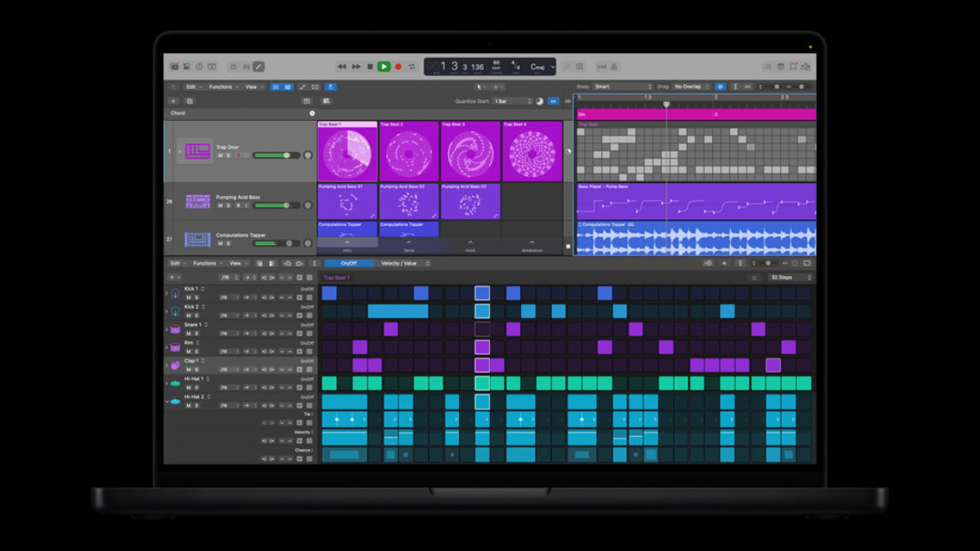Enable Cycle mode in the transport bar
Image resolution: width=980 pixels, height=551 pixels.
[x=411, y=65]
